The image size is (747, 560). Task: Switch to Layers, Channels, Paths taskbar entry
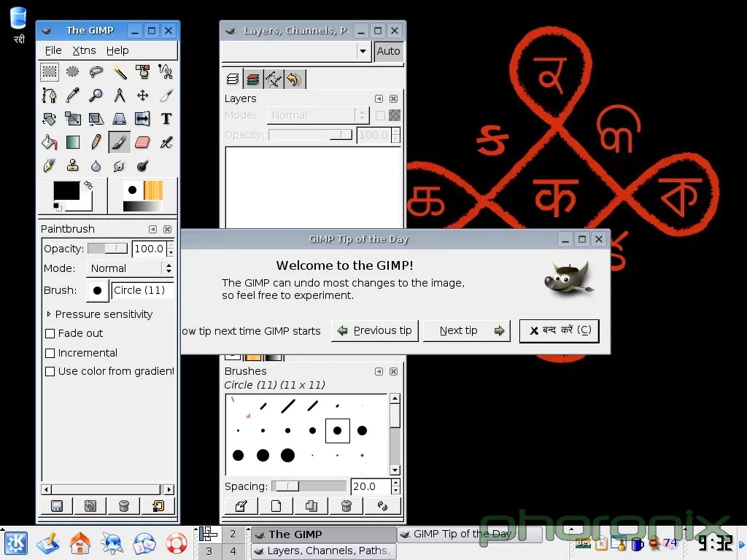tap(323, 551)
